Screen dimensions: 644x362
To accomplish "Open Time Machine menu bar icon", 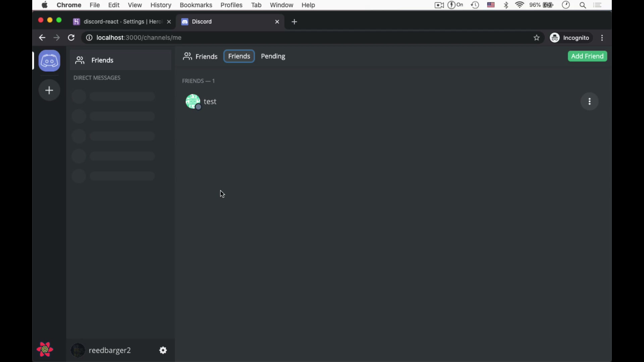I will [x=475, y=5].
